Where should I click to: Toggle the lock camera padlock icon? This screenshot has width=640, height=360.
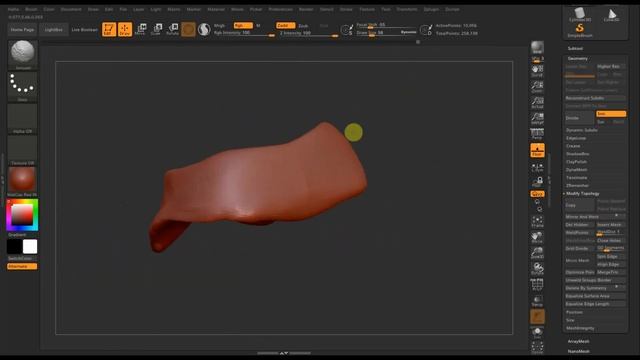tap(537, 182)
